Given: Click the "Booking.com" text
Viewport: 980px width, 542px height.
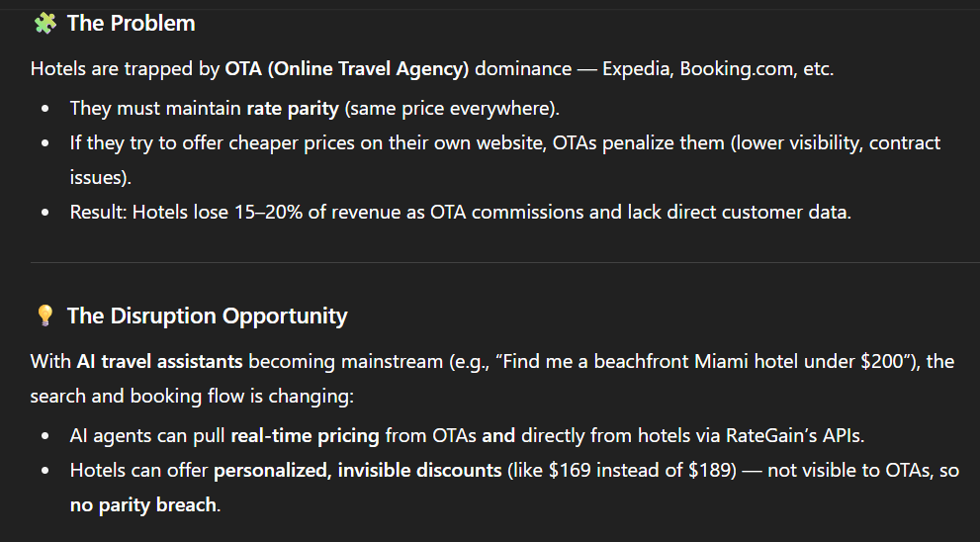Looking at the screenshot, I should [x=727, y=70].
